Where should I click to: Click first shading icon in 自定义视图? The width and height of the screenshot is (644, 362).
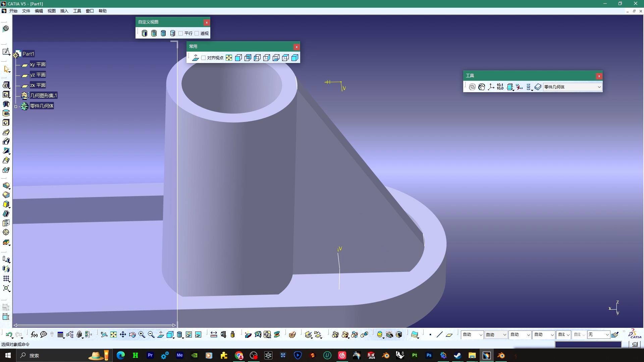tap(144, 33)
